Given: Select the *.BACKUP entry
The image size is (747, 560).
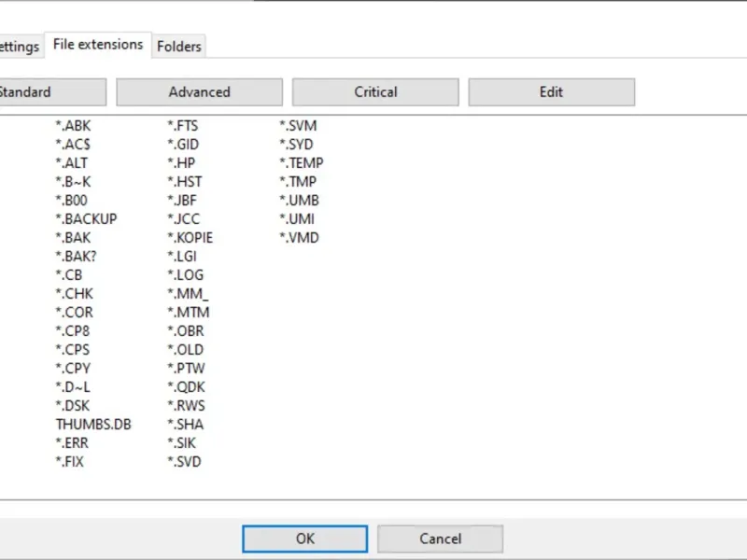Looking at the screenshot, I should [86, 219].
